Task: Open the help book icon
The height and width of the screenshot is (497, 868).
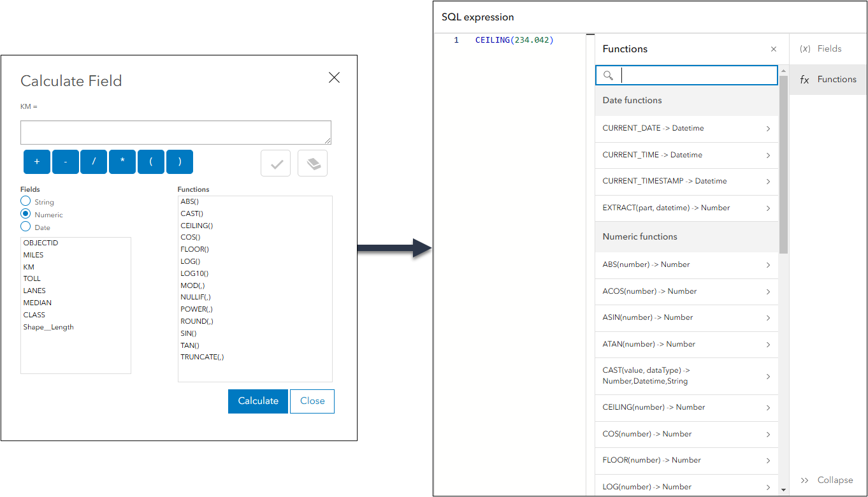Action: pos(312,163)
